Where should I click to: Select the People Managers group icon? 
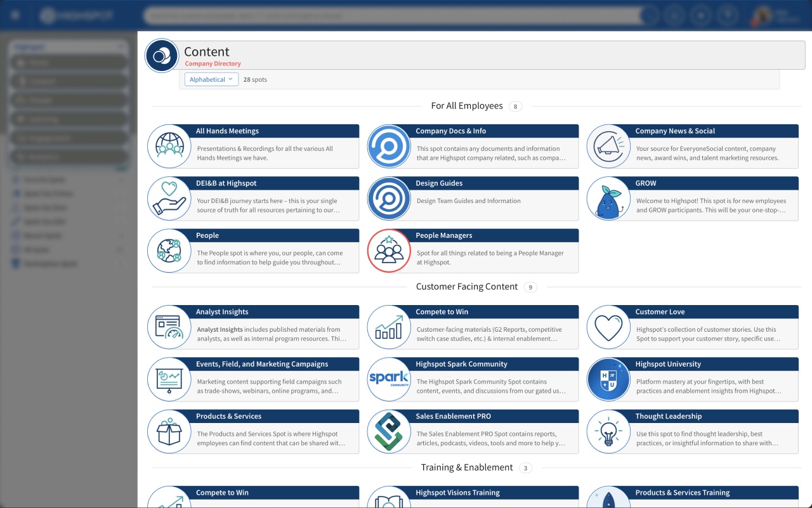pyautogui.click(x=389, y=251)
